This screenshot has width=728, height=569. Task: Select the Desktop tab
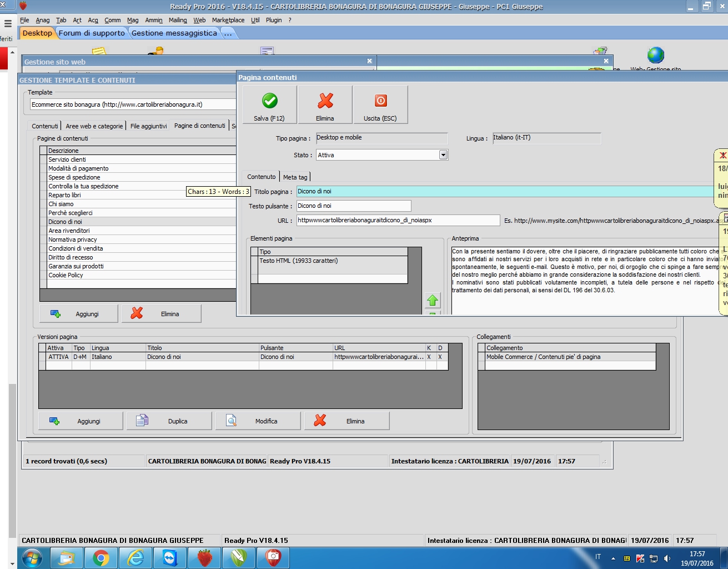pos(37,33)
